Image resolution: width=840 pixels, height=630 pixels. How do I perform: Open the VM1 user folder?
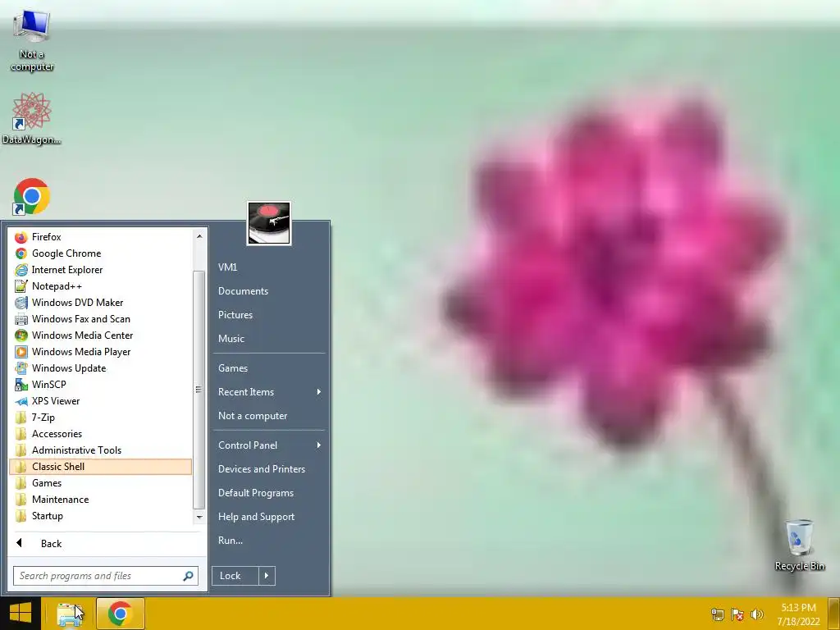click(x=269, y=267)
